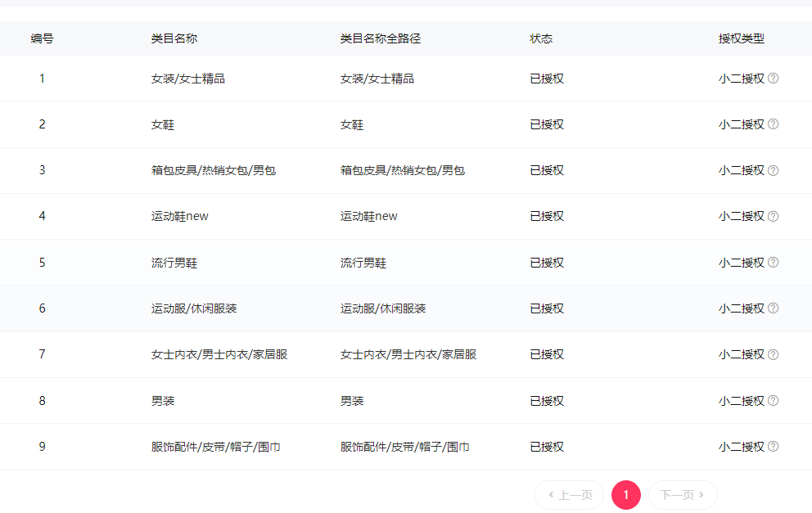Click the 编号 column header
812x513 pixels.
(43, 38)
